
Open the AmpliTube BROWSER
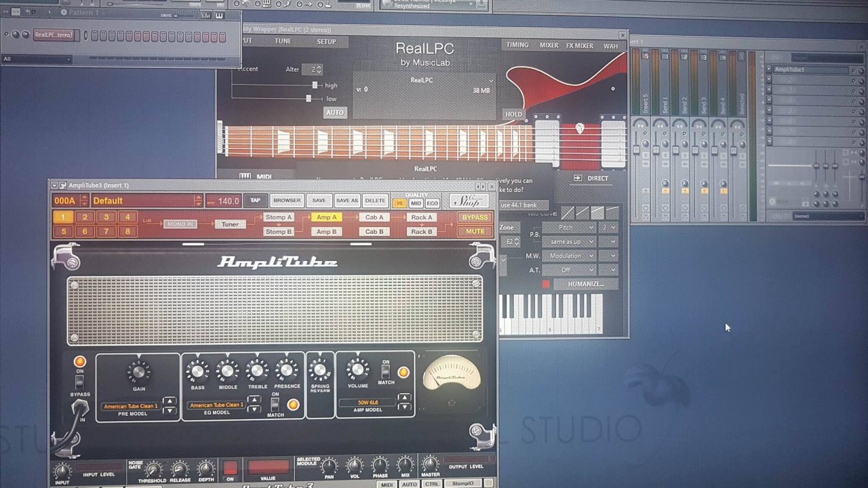287,201
